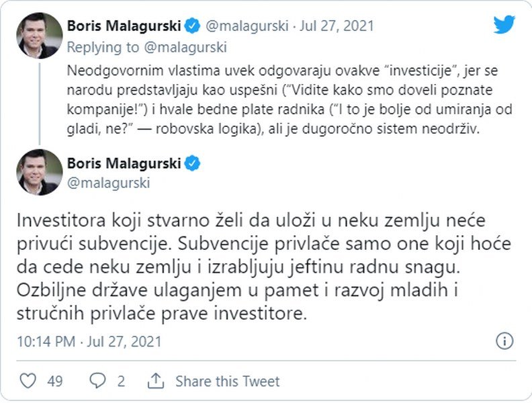
Task: Click the reply count of 2
Action: point(121,381)
